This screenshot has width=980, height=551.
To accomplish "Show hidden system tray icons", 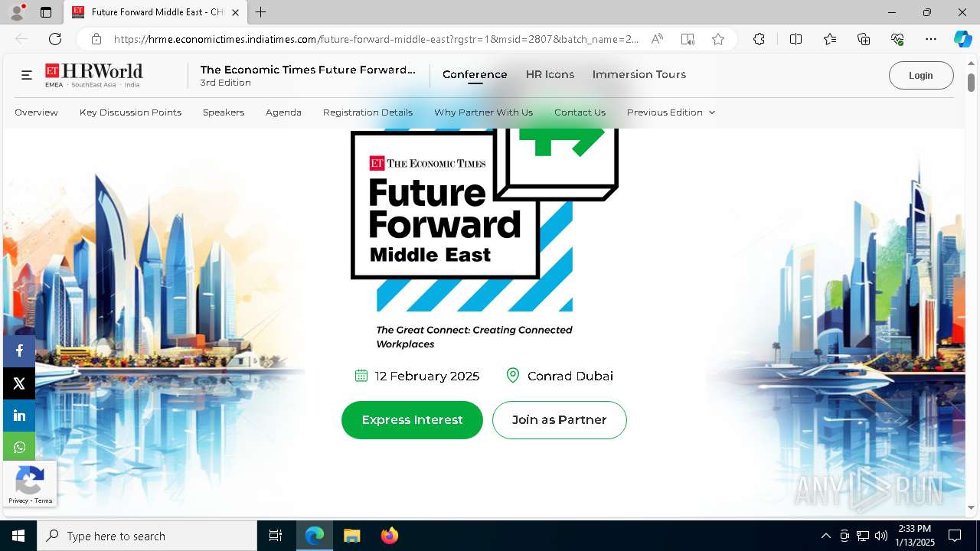I will point(825,536).
